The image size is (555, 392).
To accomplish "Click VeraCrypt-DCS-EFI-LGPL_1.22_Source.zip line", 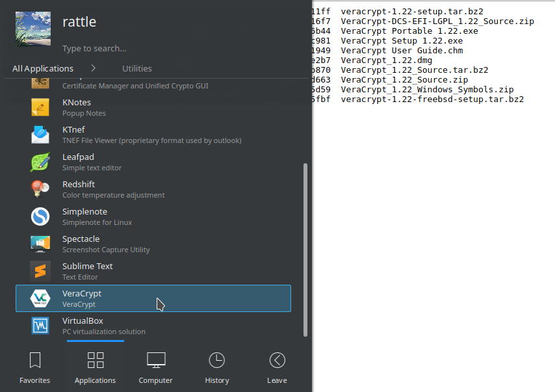I will click(x=437, y=21).
